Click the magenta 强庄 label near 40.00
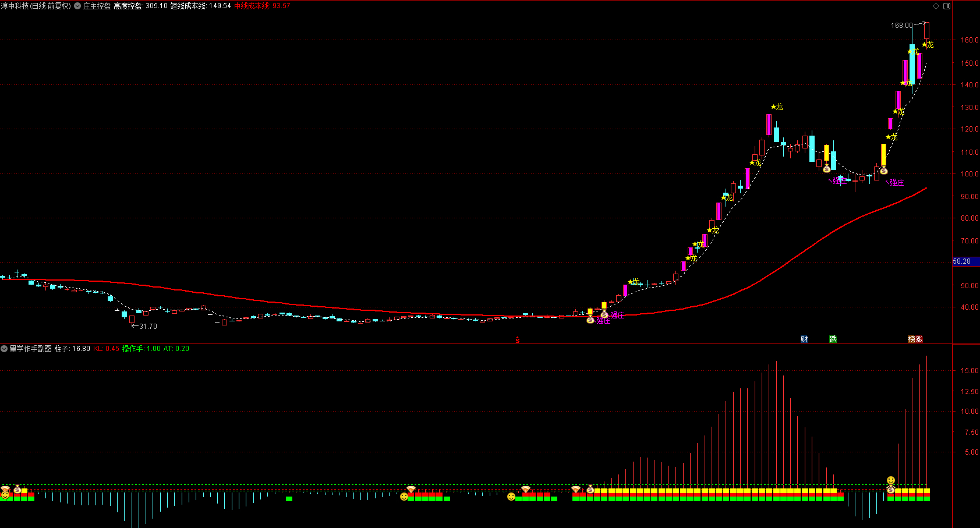The image size is (980, 528). point(617,316)
